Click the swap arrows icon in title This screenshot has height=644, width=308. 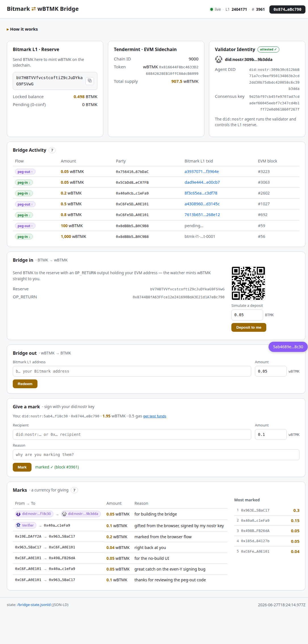pos(33,9)
